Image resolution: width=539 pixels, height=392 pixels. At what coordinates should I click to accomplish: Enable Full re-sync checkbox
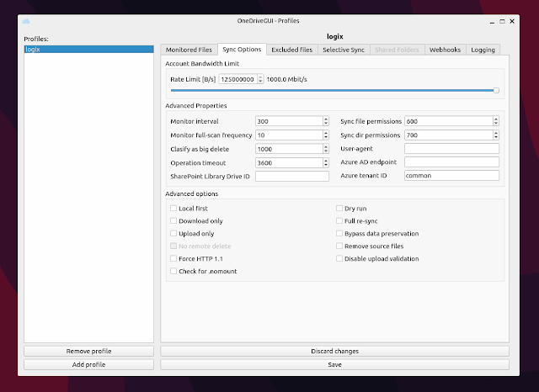[x=339, y=220]
